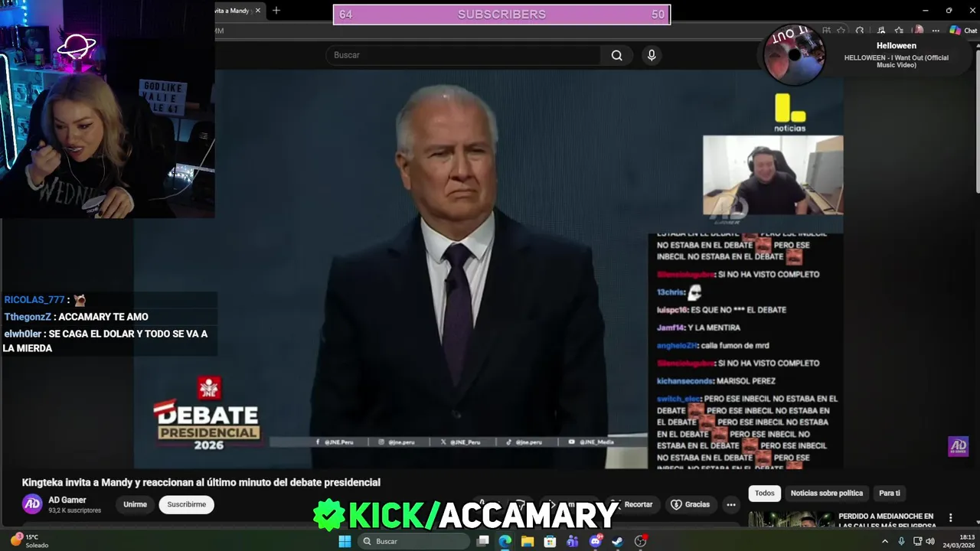This screenshot has width=980, height=551.
Task: Open Microsoft Store from the taskbar
Action: coord(550,541)
